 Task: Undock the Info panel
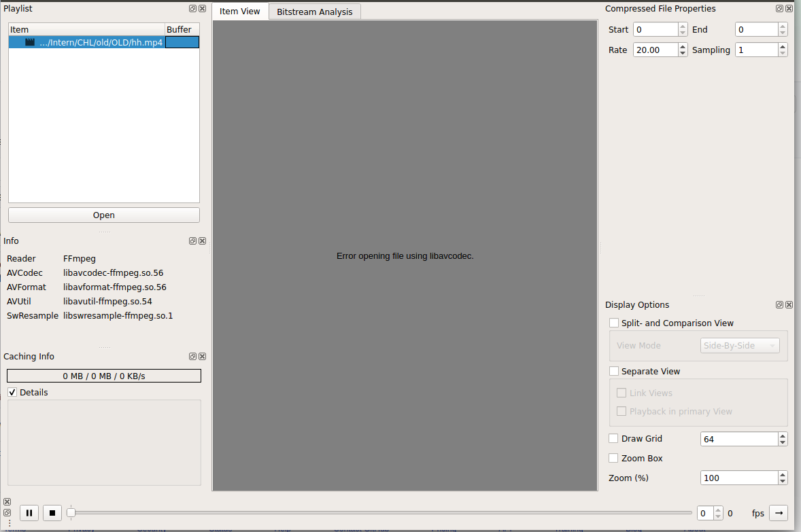pyautogui.click(x=192, y=241)
